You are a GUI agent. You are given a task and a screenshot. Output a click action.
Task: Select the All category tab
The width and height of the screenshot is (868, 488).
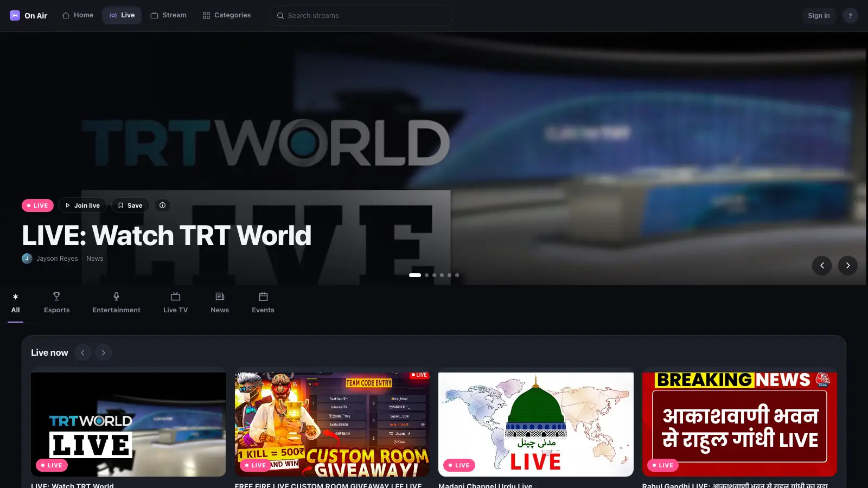point(15,303)
